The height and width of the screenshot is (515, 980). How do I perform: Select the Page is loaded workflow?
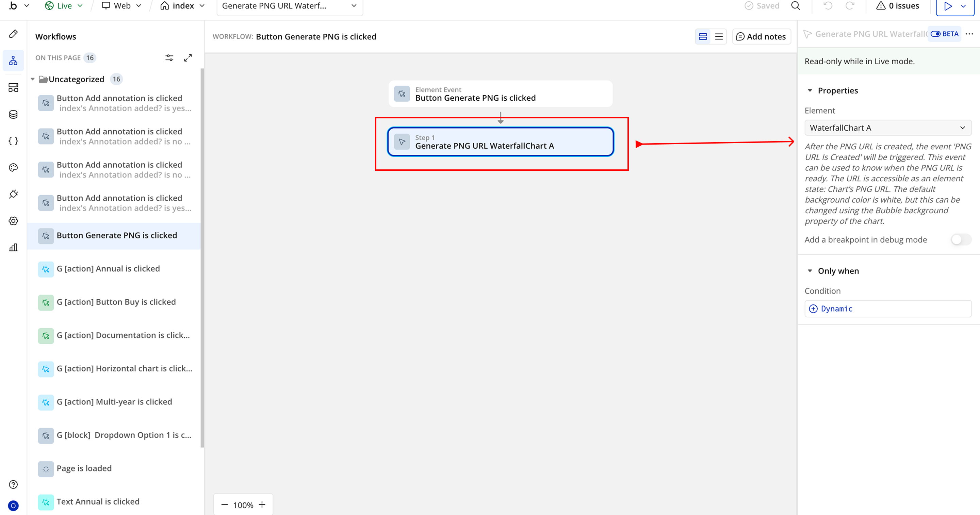click(x=84, y=468)
